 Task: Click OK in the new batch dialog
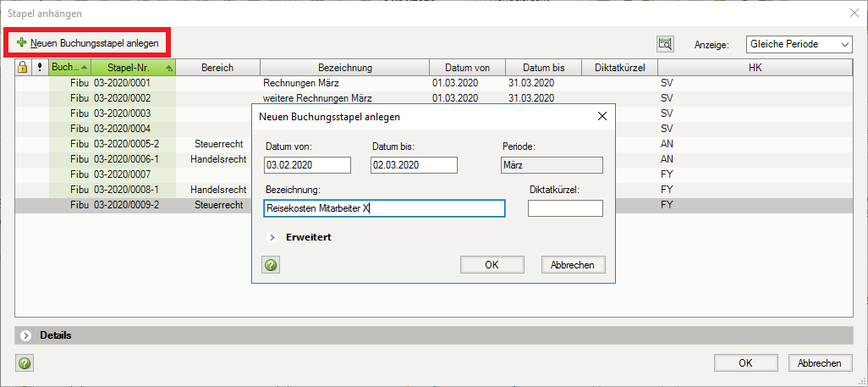click(x=492, y=265)
